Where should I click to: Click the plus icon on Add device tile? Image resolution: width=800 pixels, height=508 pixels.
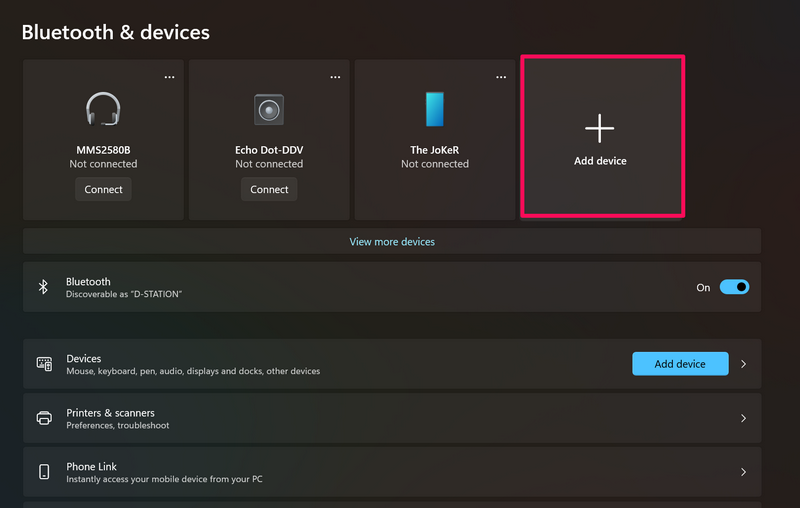click(599, 128)
